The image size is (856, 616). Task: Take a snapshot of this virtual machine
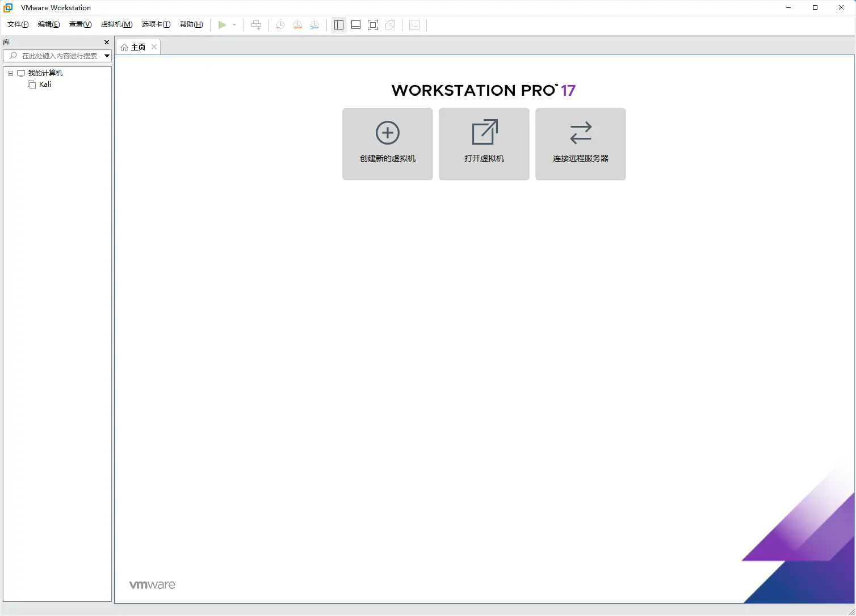point(279,25)
